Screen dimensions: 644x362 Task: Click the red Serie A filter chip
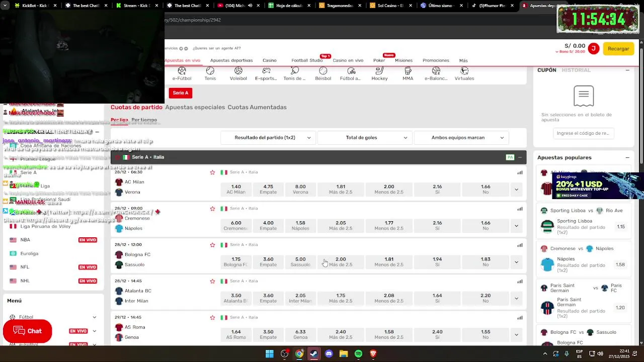[x=180, y=93]
